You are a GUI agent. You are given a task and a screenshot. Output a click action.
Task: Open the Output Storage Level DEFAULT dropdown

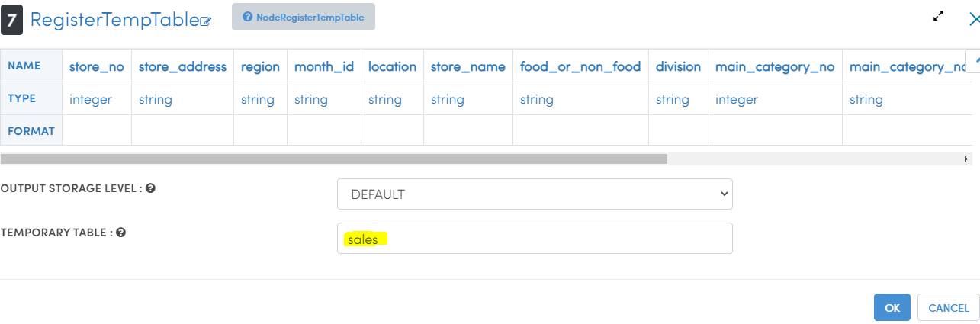pos(535,194)
